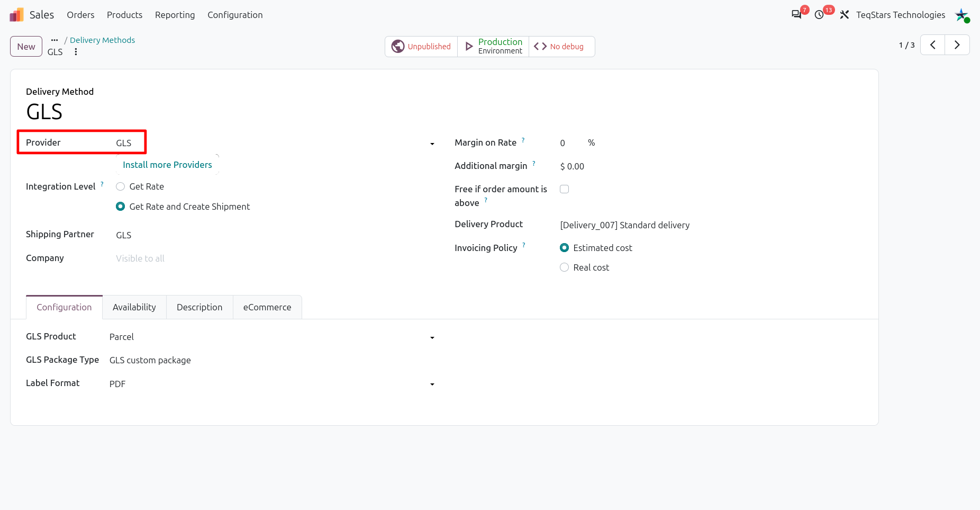Viewport: 980px width, 510px height.
Task: Go to previous record arrow
Action: click(x=933, y=45)
